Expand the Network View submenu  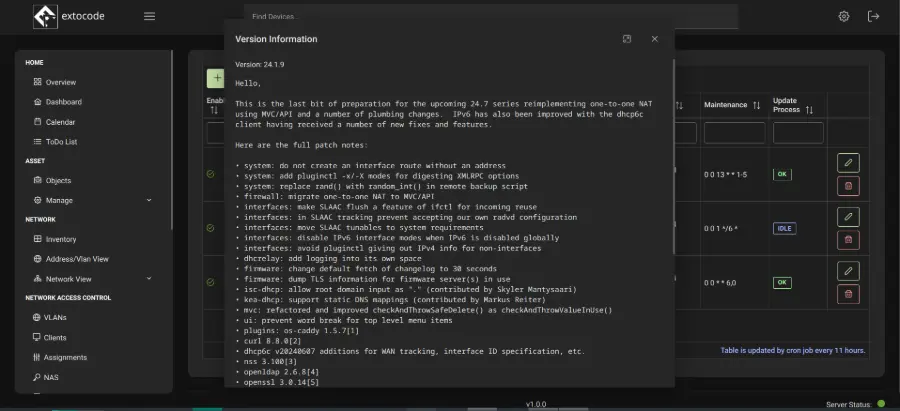tap(148, 279)
